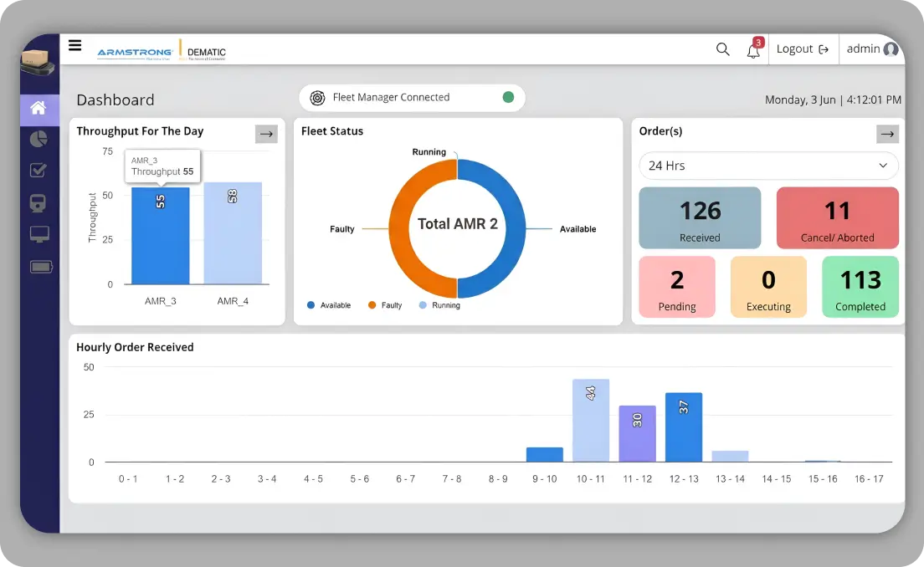Select the 10 - 11 hourly bar

tap(590, 421)
